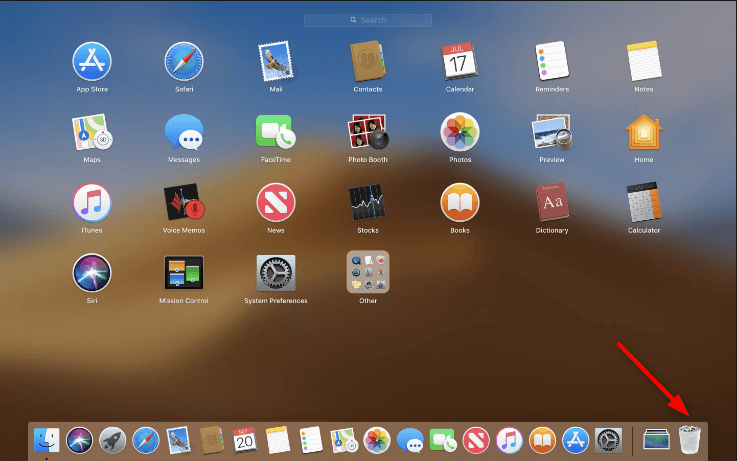Screen dimensions: 737x461
Task: Open Photo Booth app
Action: tap(368, 132)
